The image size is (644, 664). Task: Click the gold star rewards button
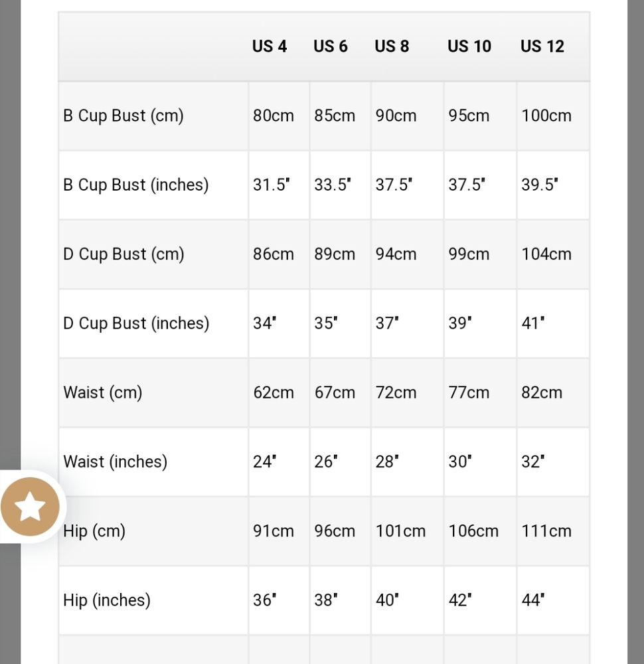click(30, 507)
